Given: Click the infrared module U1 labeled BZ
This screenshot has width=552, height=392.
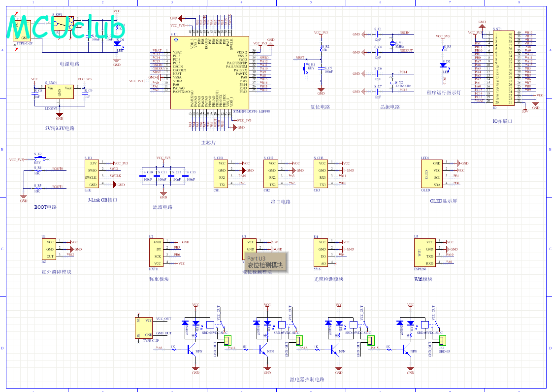Looking at the screenshot, I should (49, 249).
